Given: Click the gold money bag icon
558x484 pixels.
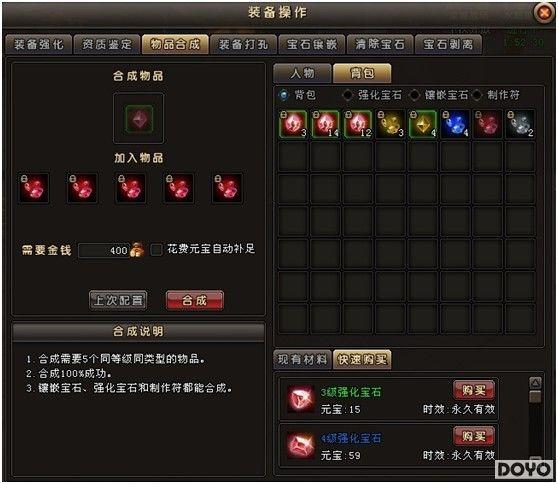Looking at the screenshot, I should click(x=137, y=250).
